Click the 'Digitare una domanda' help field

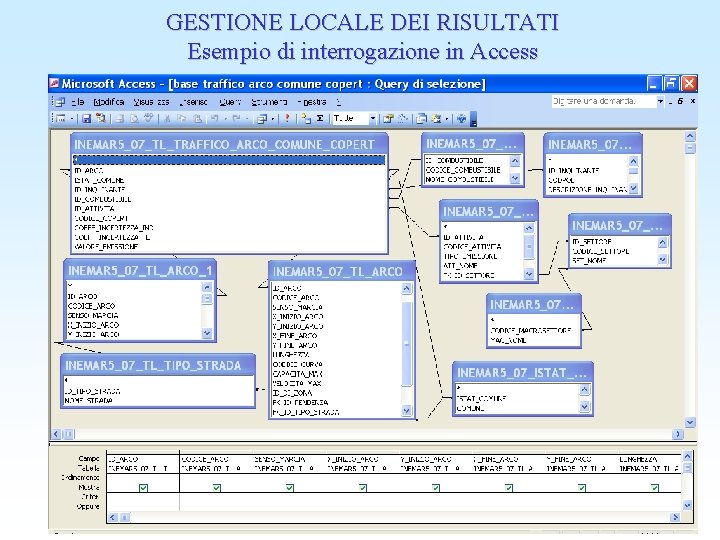point(603,101)
